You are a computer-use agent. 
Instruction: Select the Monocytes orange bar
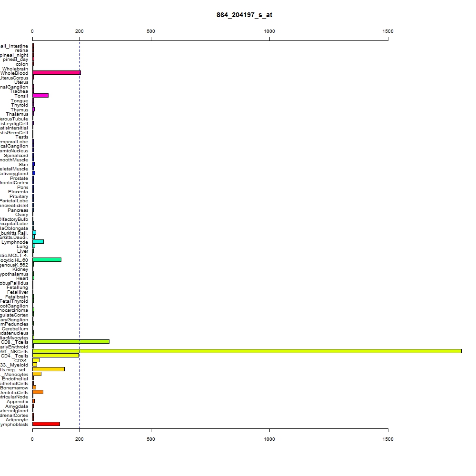37,374
